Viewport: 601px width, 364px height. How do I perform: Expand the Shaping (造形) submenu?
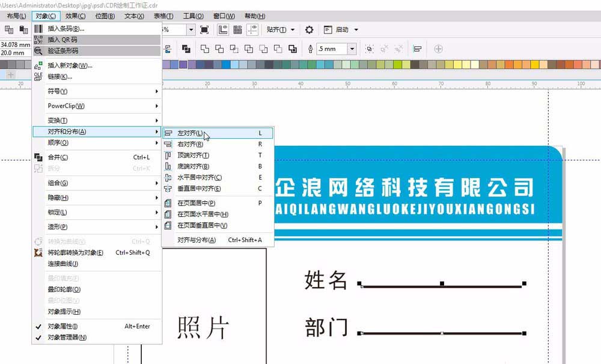[x=97, y=227]
